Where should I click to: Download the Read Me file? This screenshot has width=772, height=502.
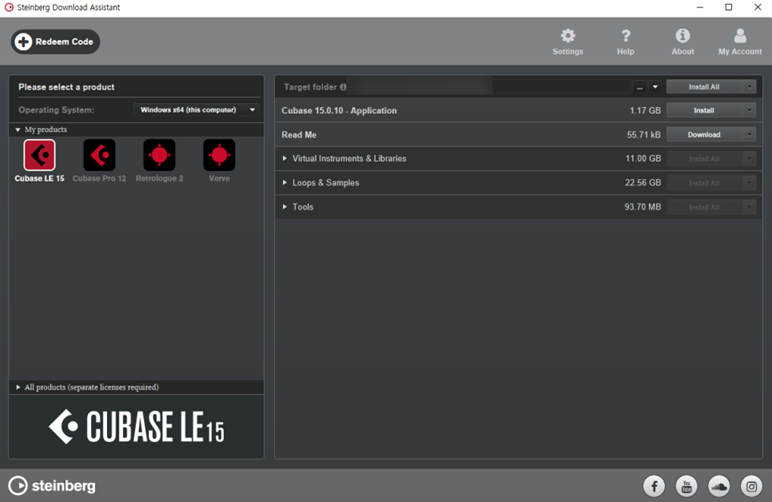coord(703,135)
